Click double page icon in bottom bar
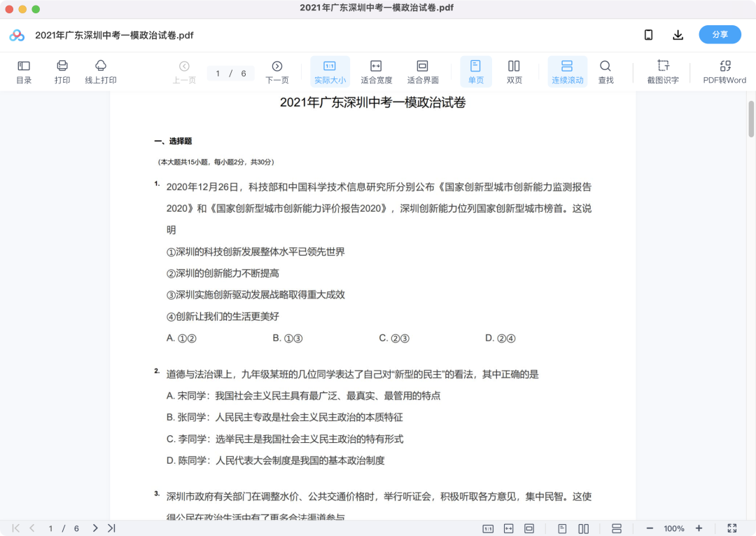The width and height of the screenshot is (756, 536). tap(583, 529)
